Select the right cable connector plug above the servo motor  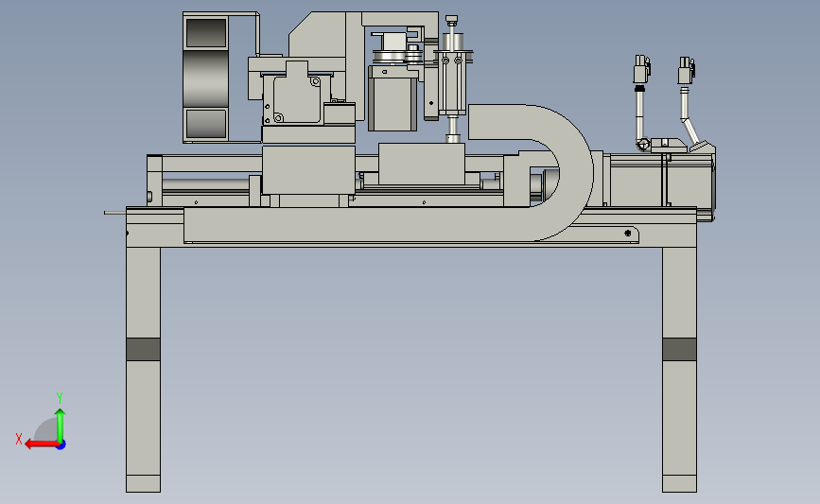[686, 71]
